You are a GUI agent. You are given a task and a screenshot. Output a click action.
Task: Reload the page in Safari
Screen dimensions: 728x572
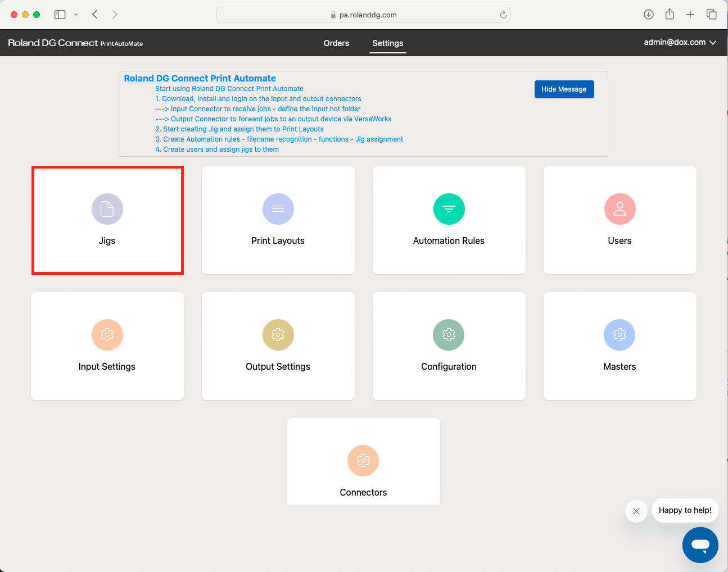(x=503, y=15)
